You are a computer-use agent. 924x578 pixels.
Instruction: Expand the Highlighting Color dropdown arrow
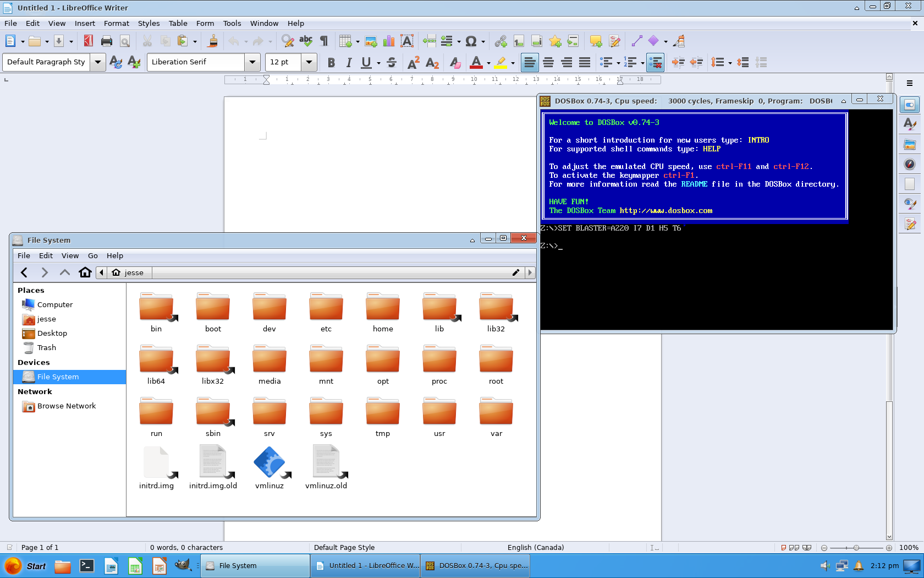pyautogui.click(x=513, y=63)
